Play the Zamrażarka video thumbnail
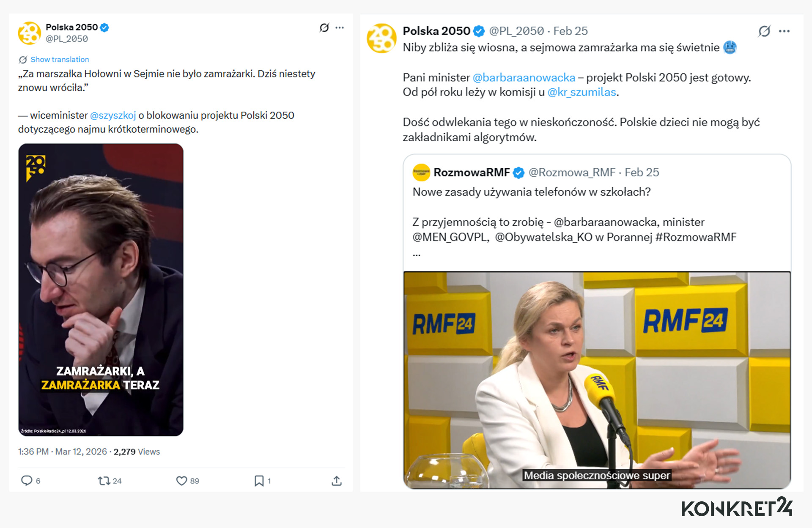The height and width of the screenshot is (528, 812). [101, 290]
